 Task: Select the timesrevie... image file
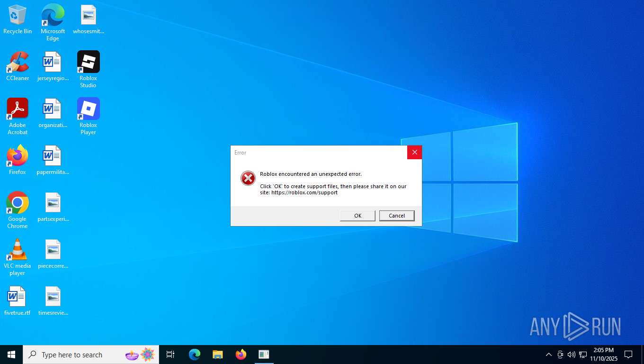pos(53,301)
